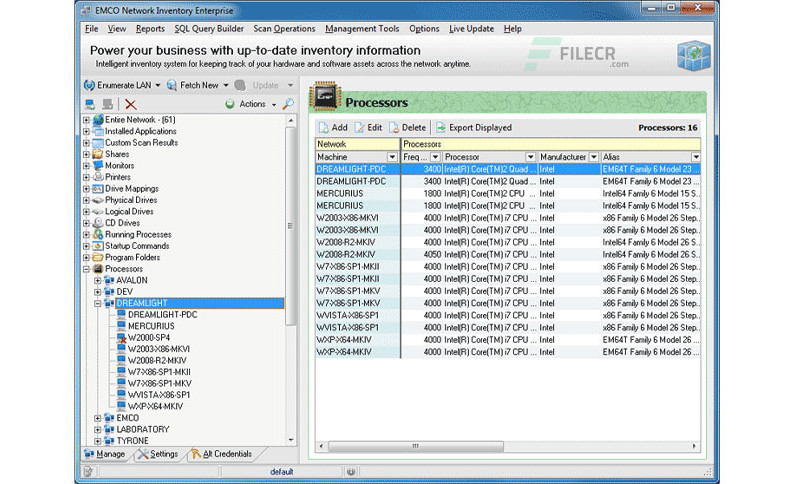Select WXP-X64-MKIV in the tree
The height and width of the screenshot is (484, 800).
coord(155,406)
